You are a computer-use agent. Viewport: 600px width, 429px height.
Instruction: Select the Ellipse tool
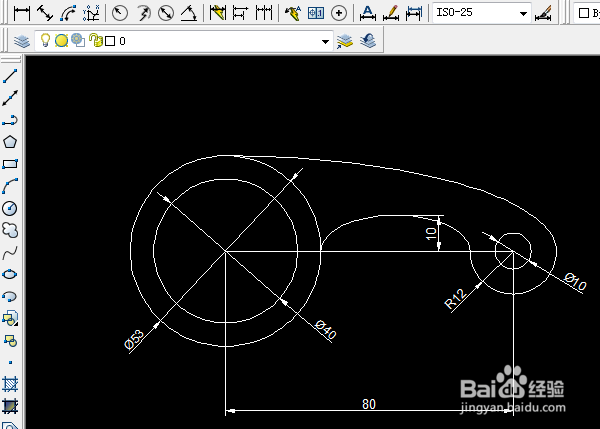(10, 274)
